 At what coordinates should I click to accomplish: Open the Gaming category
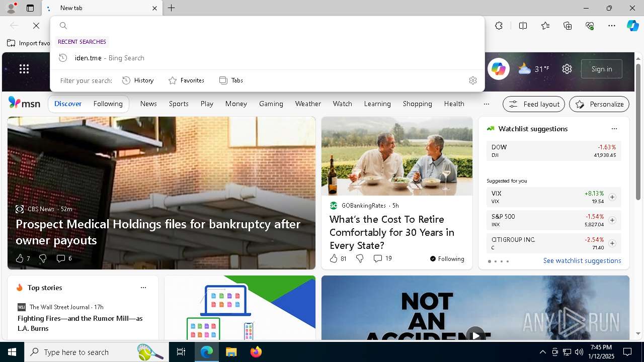tap(271, 104)
